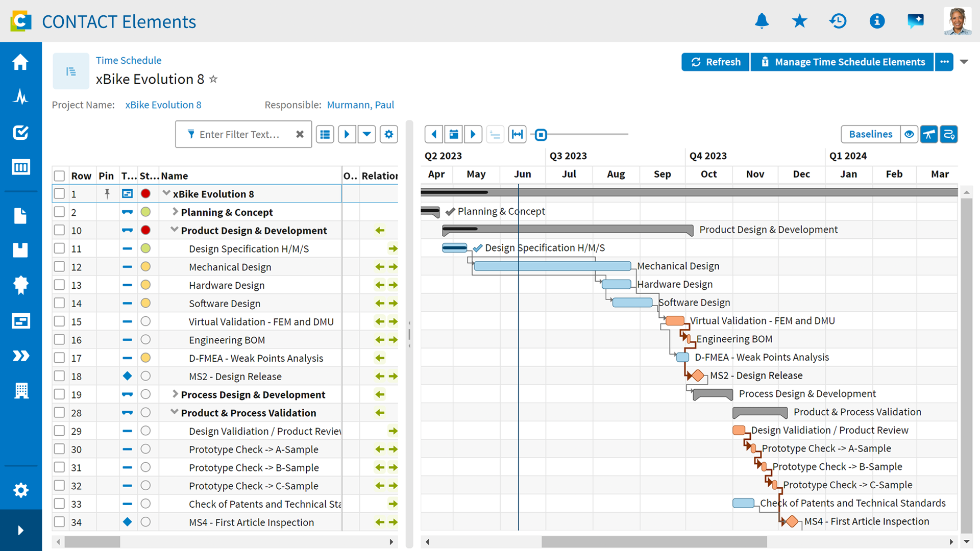The height and width of the screenshot is (551, 980).
Task: Toggle pin on xBike Evolution 8 row
Action: (x=107, y=193)
